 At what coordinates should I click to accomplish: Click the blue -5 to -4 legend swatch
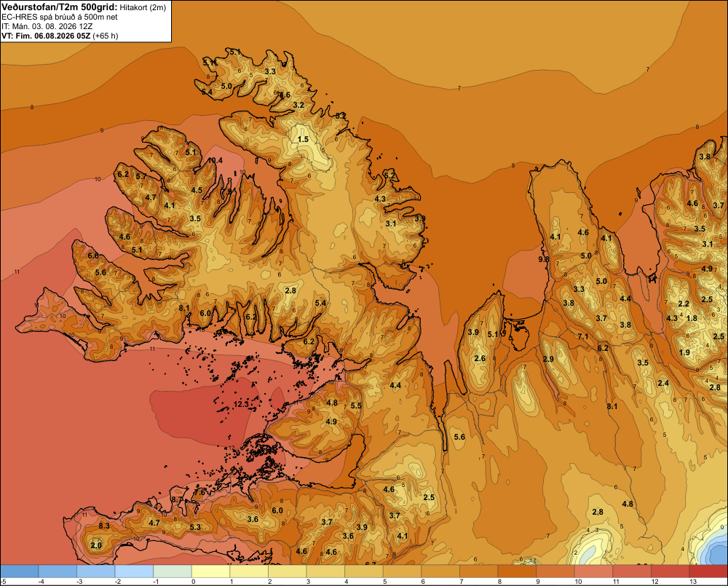(19, 571)
